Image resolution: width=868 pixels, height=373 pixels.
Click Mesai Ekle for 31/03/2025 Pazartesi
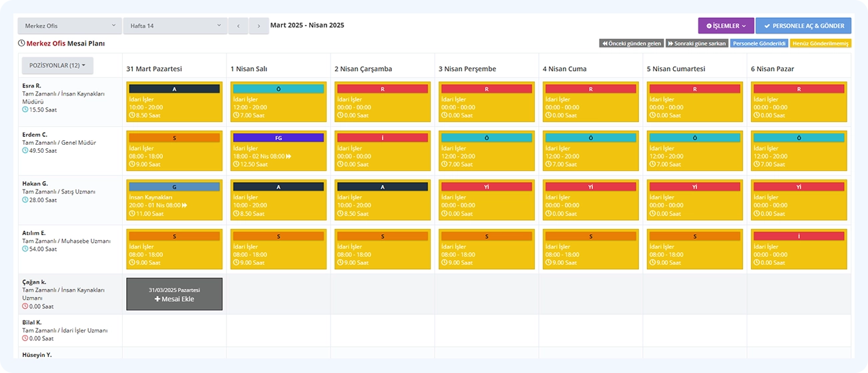coord(174,294)
